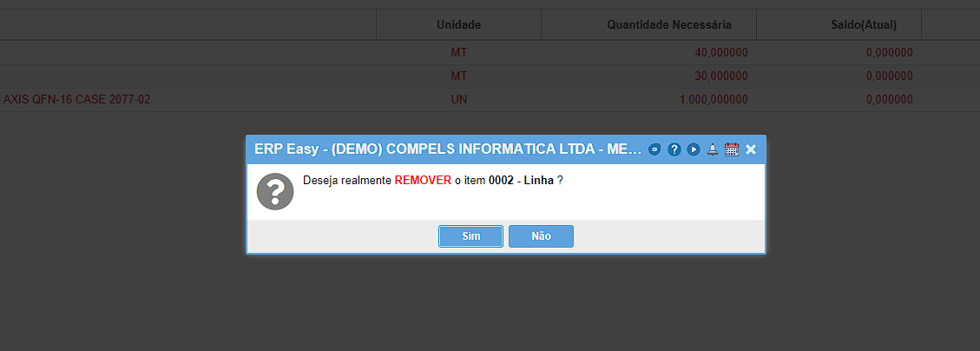Open the calendar icon in dialog header
The image size is (980, 351).
tap(732, 149)
